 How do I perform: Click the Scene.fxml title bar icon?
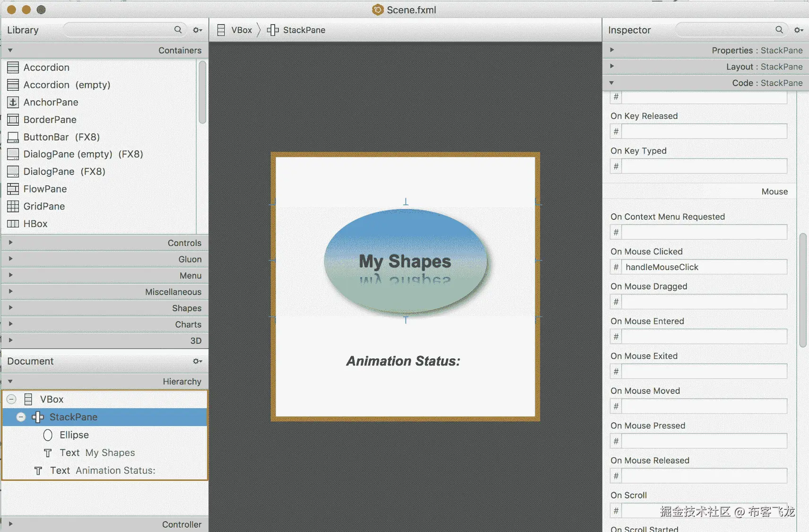378,10
